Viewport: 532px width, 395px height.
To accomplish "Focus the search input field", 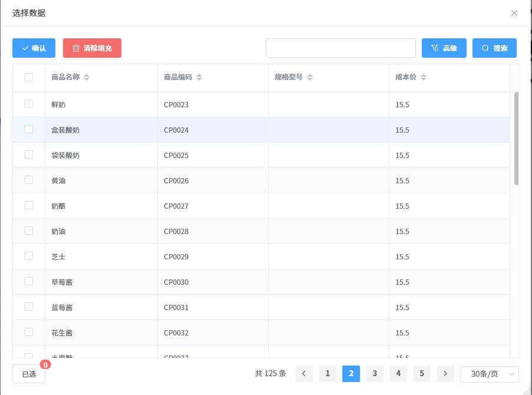I will tap(341, 48).
